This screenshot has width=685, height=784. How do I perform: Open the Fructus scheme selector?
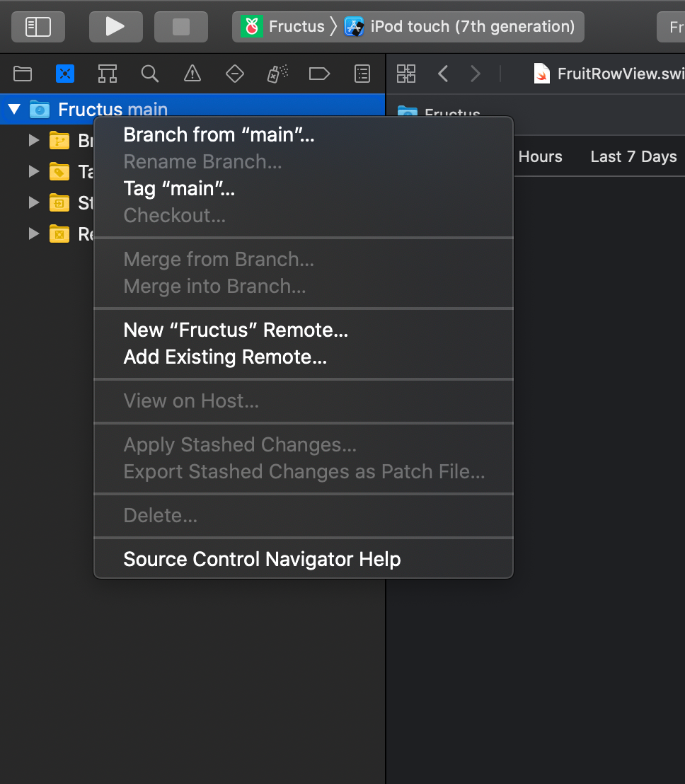[x=283, y=26]
